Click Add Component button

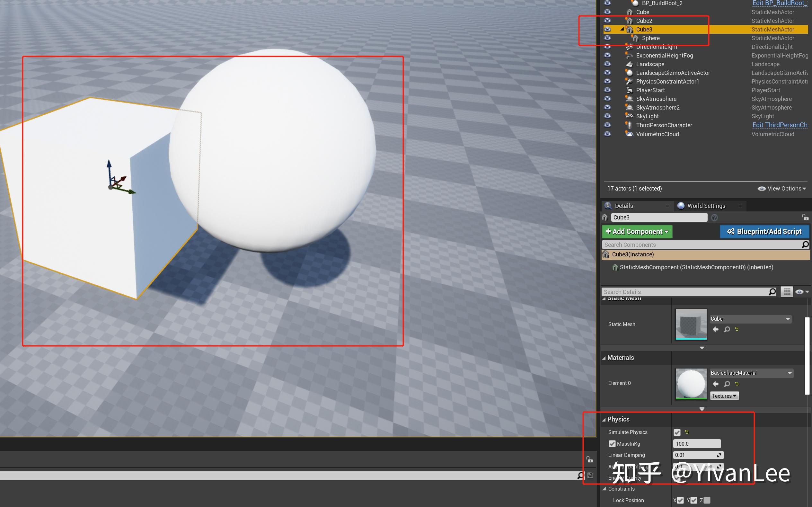[x=637, y=231]
